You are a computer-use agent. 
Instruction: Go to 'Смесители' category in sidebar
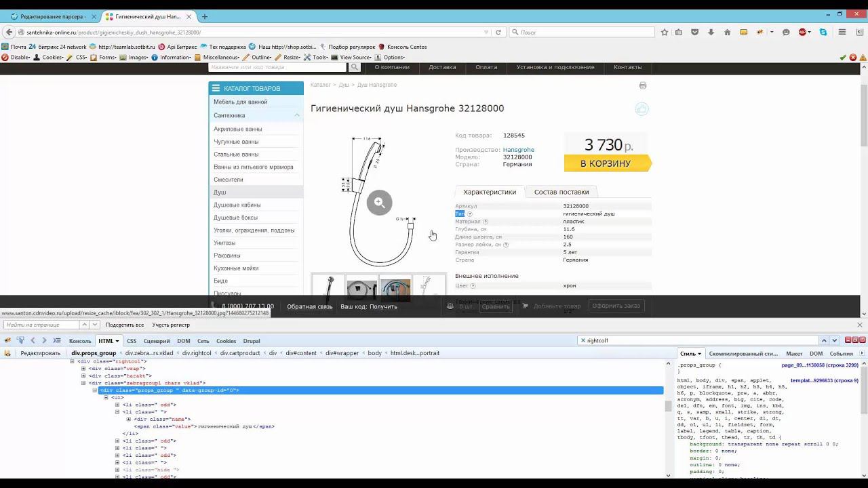pyautogui.click(x=229, y=180)
